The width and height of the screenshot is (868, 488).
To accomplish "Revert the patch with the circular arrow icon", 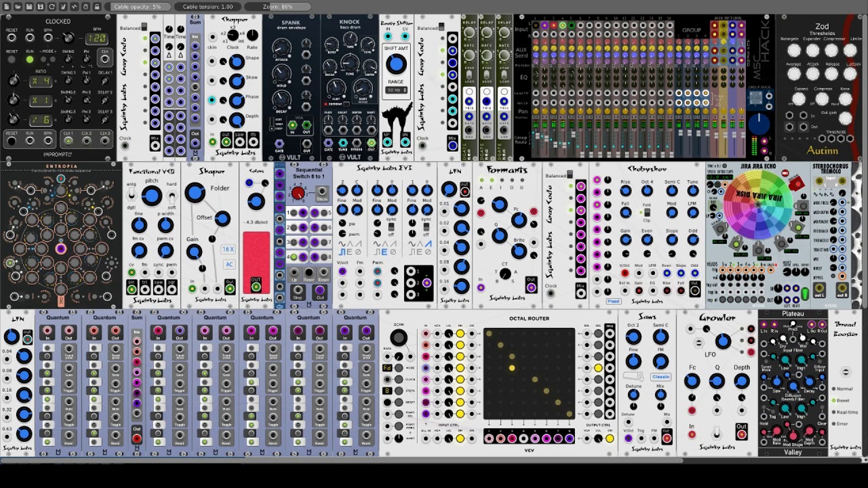I will (52, 7).
